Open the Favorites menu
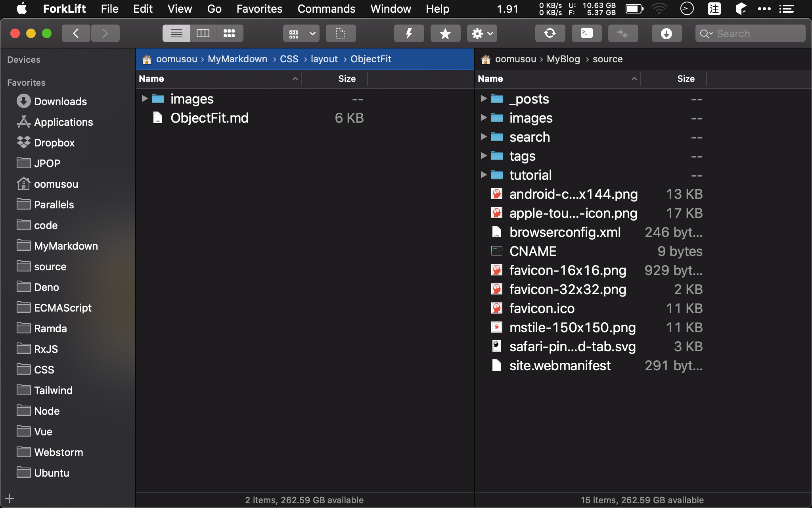 coord(259,9)
